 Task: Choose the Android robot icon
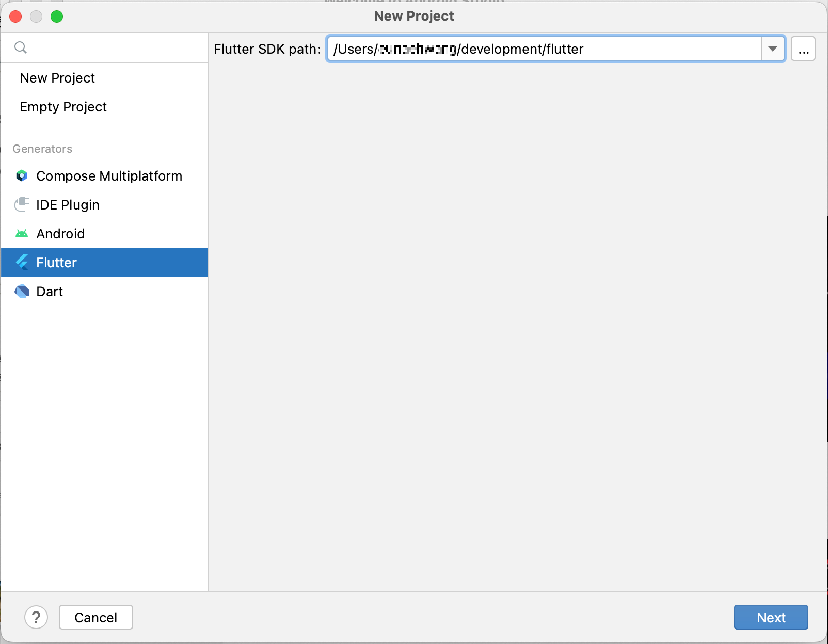[22, 234]
